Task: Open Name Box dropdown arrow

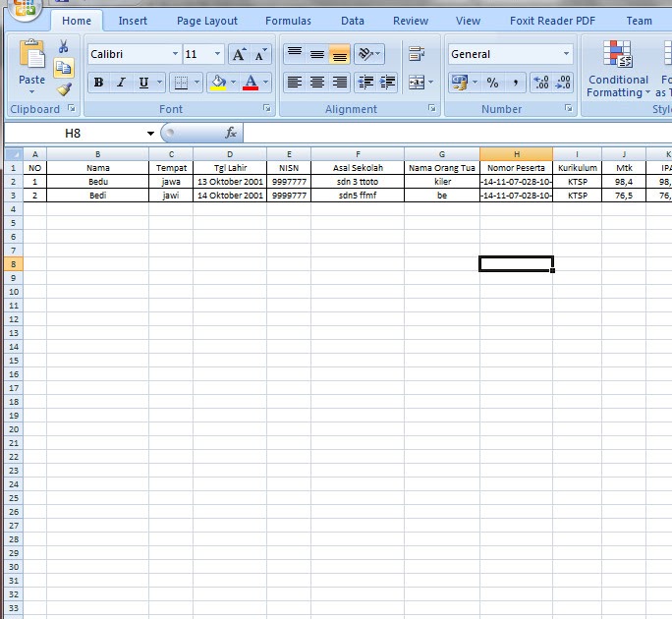Action: pyautogui.click(x=150, y=134)
